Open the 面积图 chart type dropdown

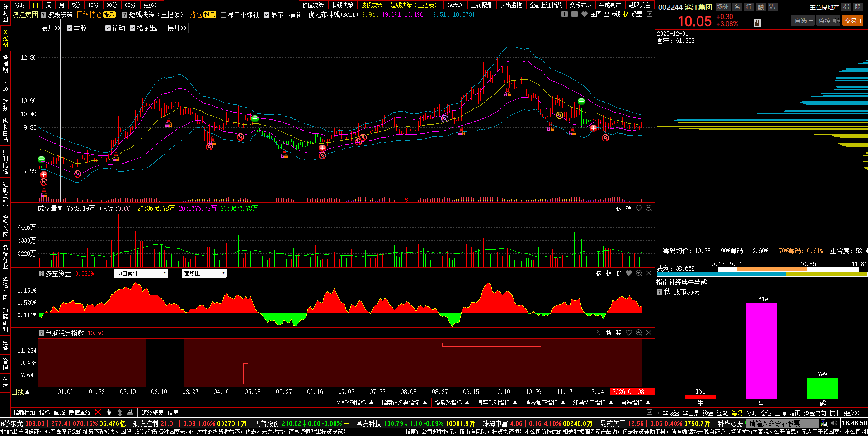(204, 273)
